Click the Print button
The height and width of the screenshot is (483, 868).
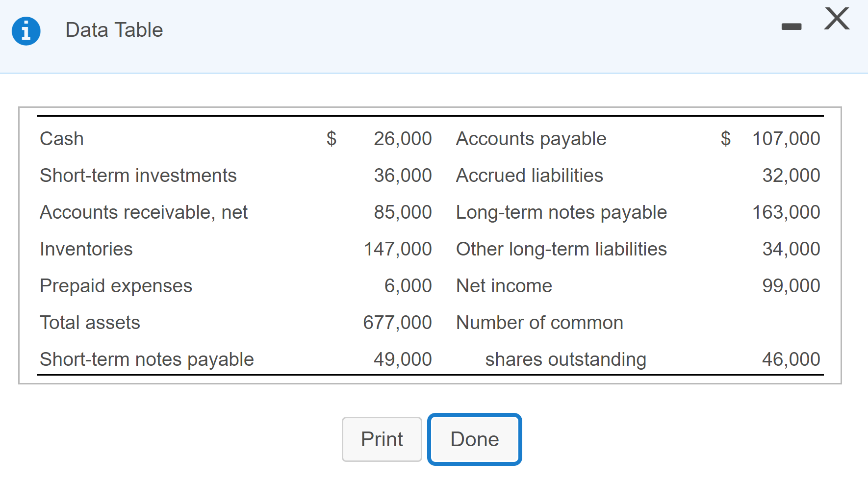[x=382, y=439]
